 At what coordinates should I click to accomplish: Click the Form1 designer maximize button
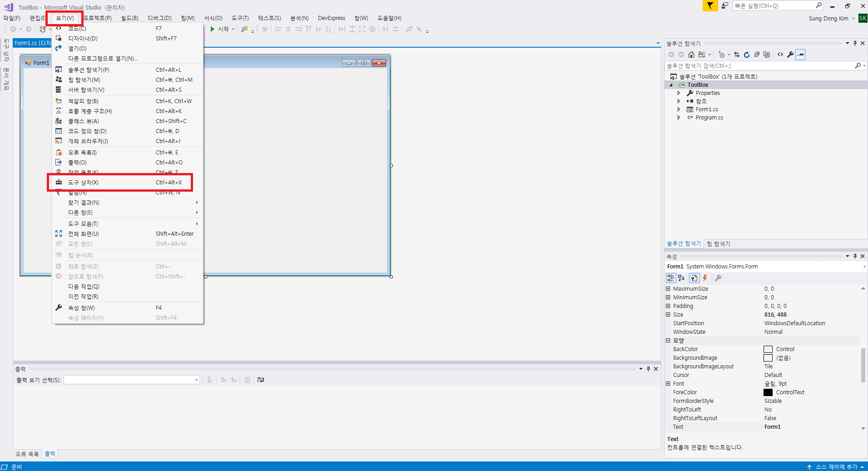(x=364, y=63)
